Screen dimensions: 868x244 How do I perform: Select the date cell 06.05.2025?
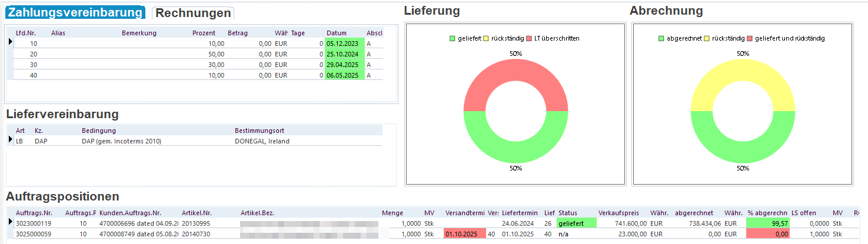344,75
